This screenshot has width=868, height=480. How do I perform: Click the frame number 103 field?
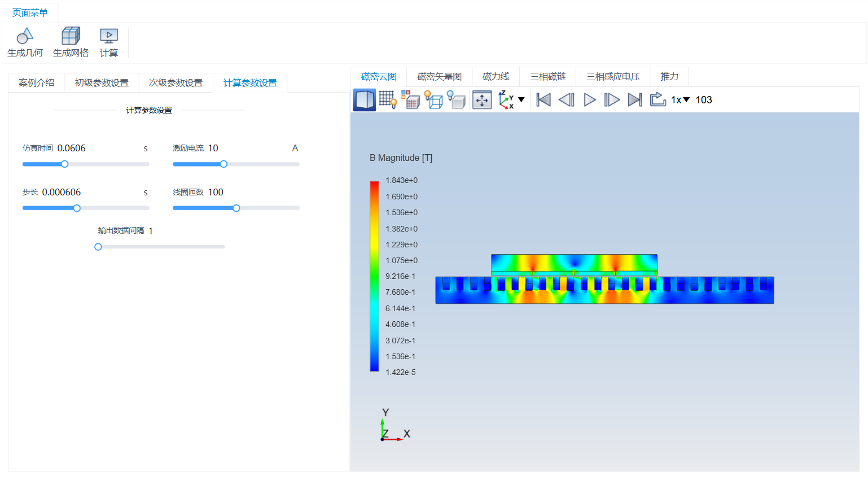(704, 100)
